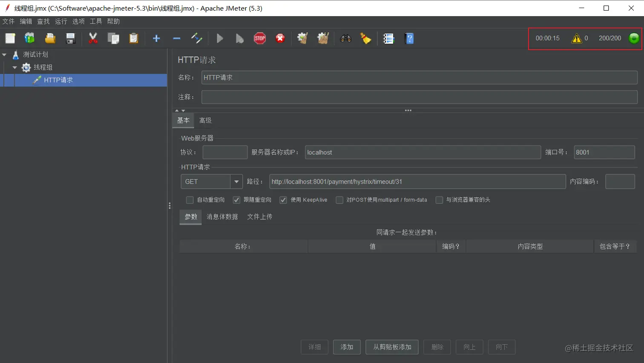
Task: Open Help with question mark icon
Action: coord(409,38)
